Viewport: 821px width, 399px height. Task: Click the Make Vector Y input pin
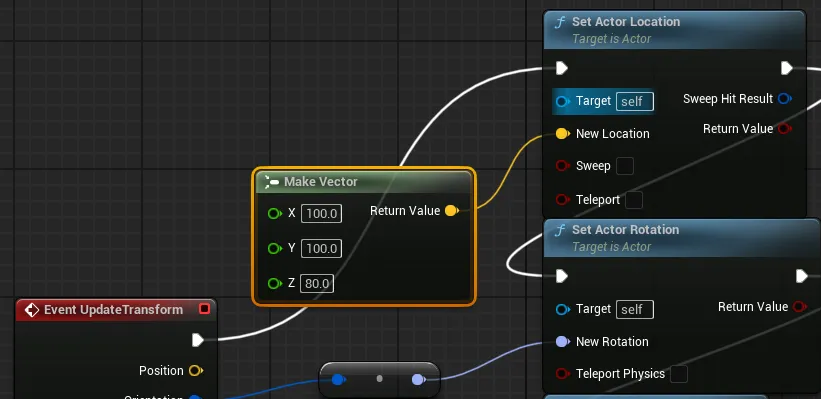point(275,248)
